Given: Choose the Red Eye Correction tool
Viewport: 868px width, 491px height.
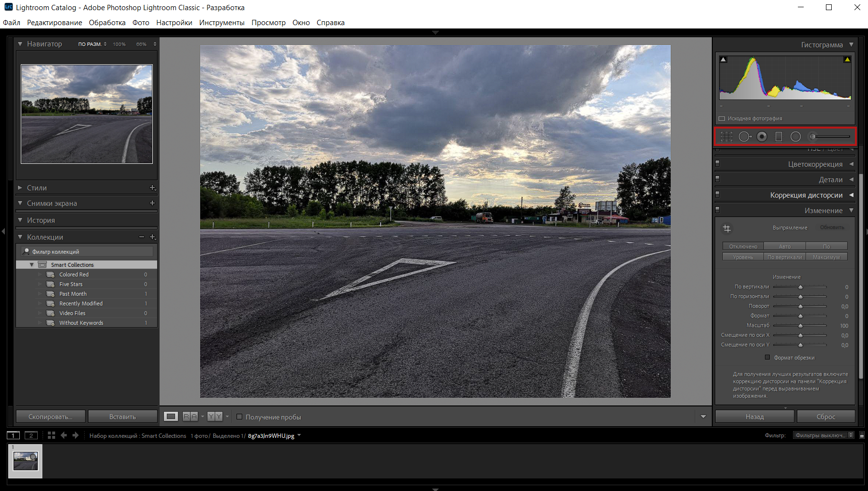Looking at the screenshot, I should (x=762, y=137).
